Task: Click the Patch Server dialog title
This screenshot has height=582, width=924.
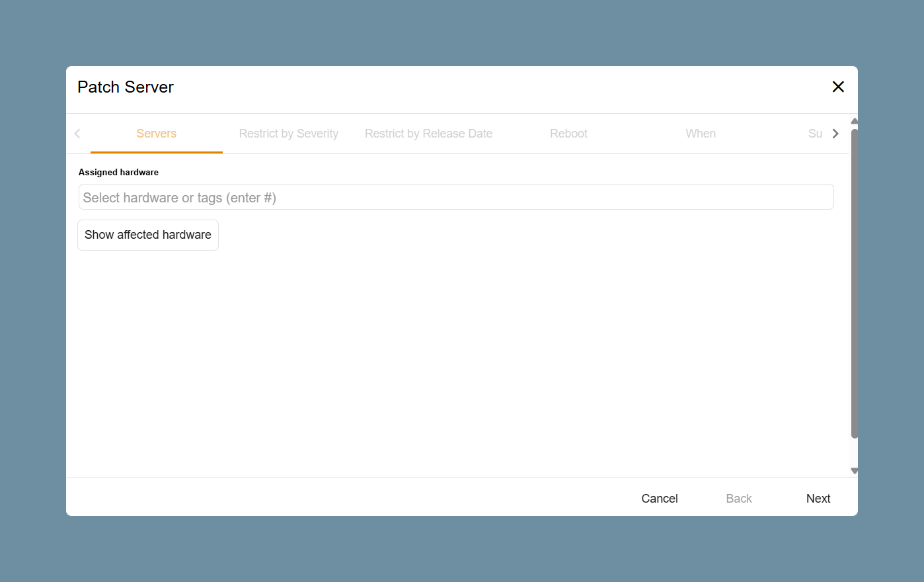Action: tap(126, 87)
